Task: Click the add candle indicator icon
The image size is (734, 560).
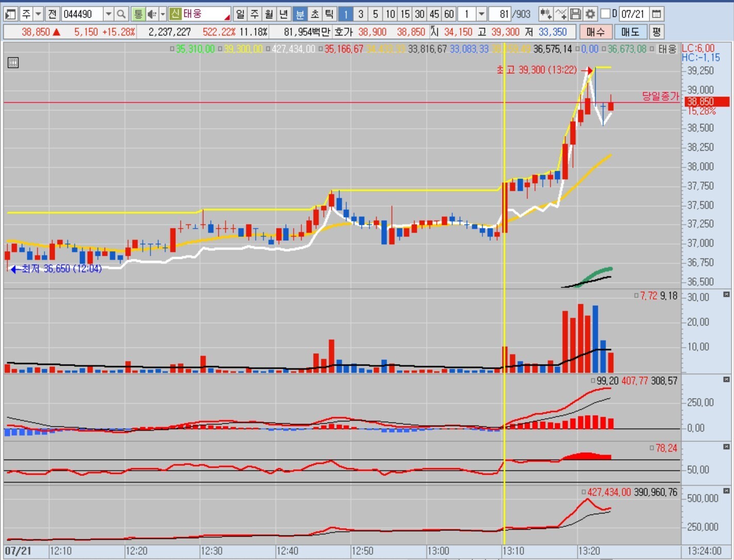Action: (x=546, y=14)
